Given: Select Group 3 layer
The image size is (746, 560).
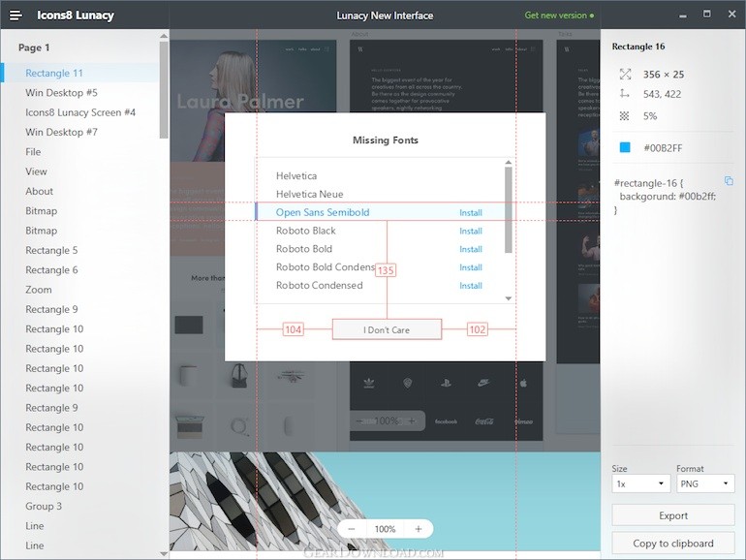Looking at the screenshot, I should (44, 507).
